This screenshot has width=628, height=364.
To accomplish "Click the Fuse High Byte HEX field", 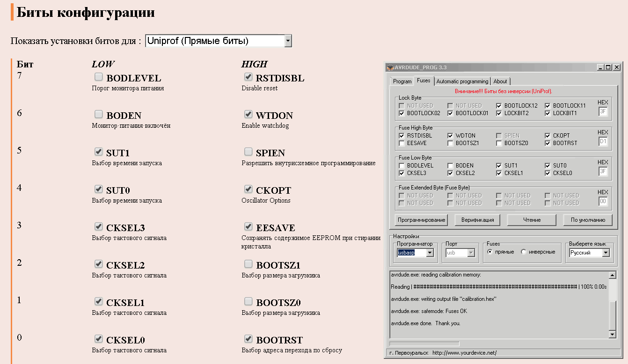I will (x=603, y=141).
